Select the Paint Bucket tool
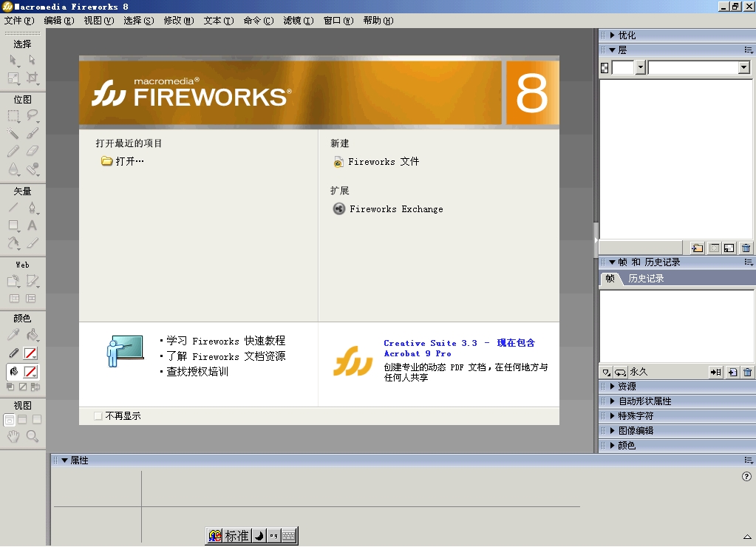756x547 pixels. pyautogui.click(x=32, y=334)
